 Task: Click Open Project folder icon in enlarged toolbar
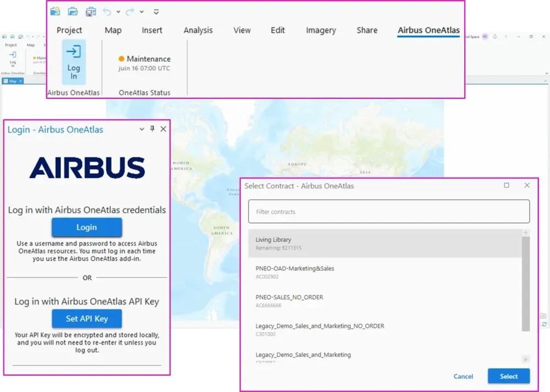click(x=73, y=12)
